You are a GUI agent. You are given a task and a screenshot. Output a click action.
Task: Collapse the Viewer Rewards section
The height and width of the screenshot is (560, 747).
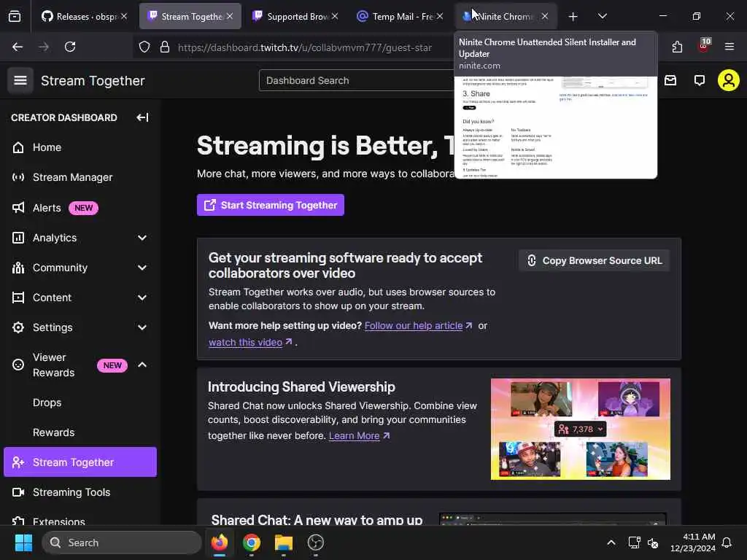click(x=142, y=365)
